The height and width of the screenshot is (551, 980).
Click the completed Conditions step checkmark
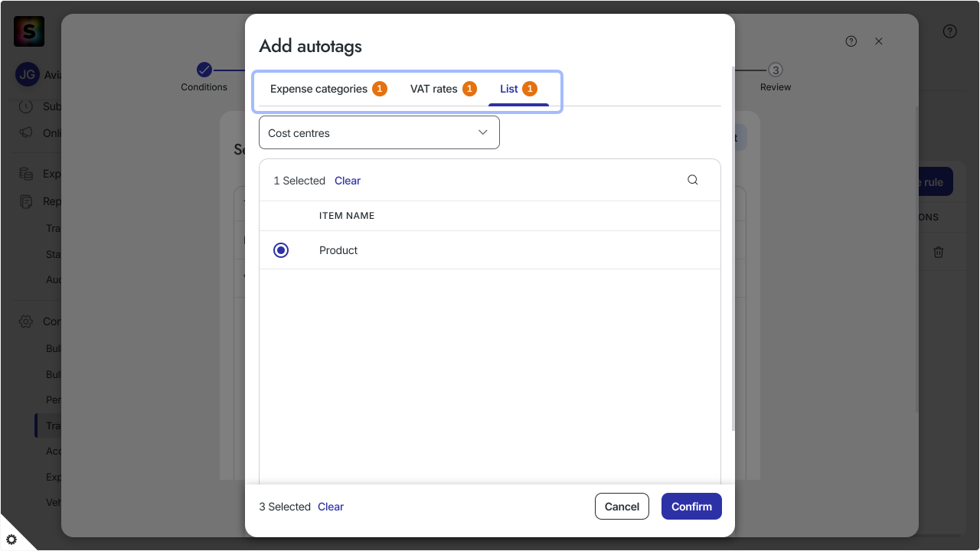(x=204, y=70)
